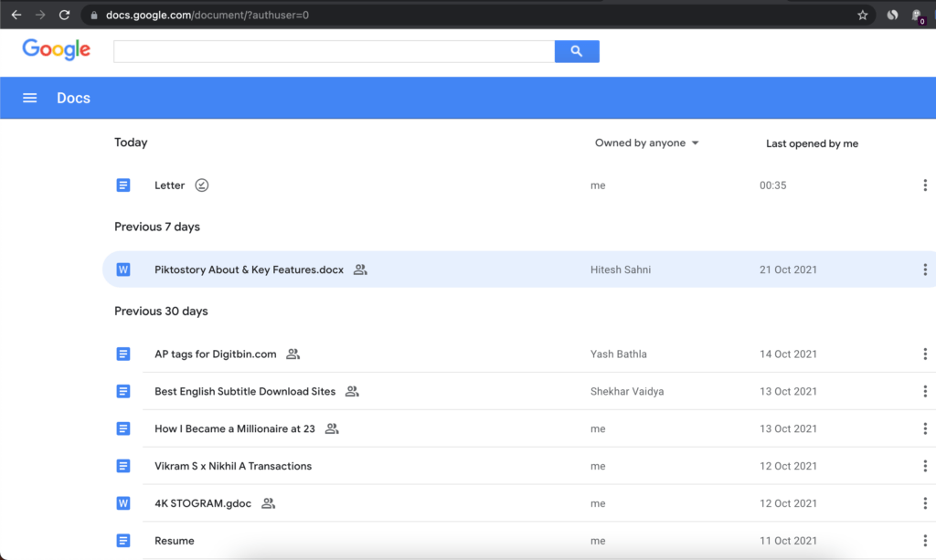Open the overflow menu for Letter
Screen dimensions: 936x560
(924, 185)
